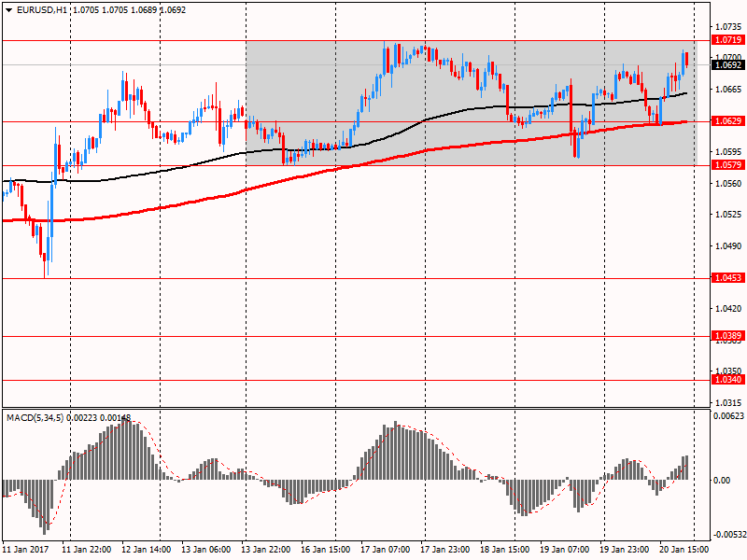Select the MACD(5,34,5) indicator label

coord(35,417)
